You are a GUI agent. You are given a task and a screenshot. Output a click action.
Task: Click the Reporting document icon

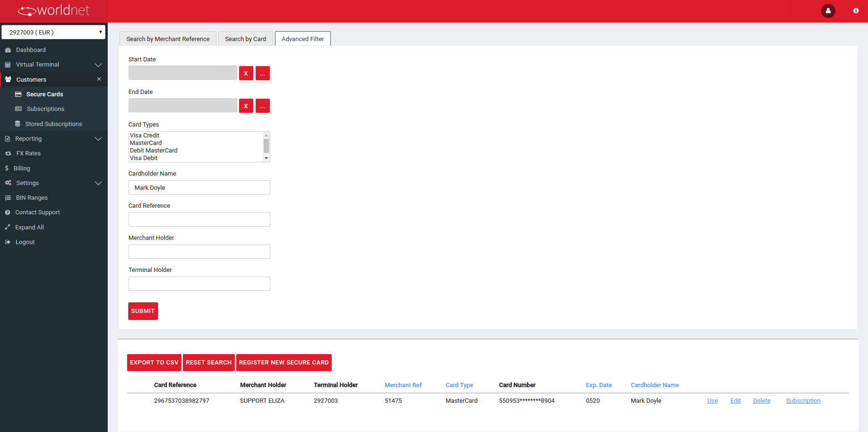pyautogui.click(x=7, y=139)
